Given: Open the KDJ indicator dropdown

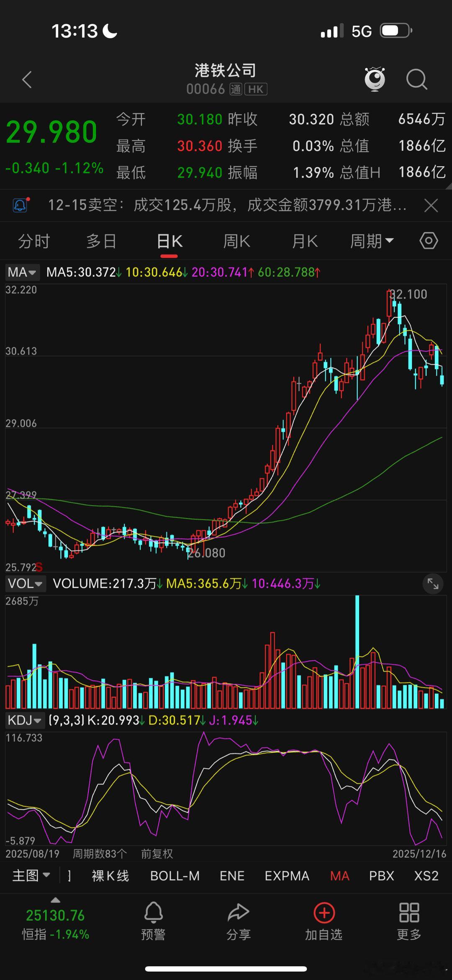Looking at the screenshot, I should coord(25,720).
